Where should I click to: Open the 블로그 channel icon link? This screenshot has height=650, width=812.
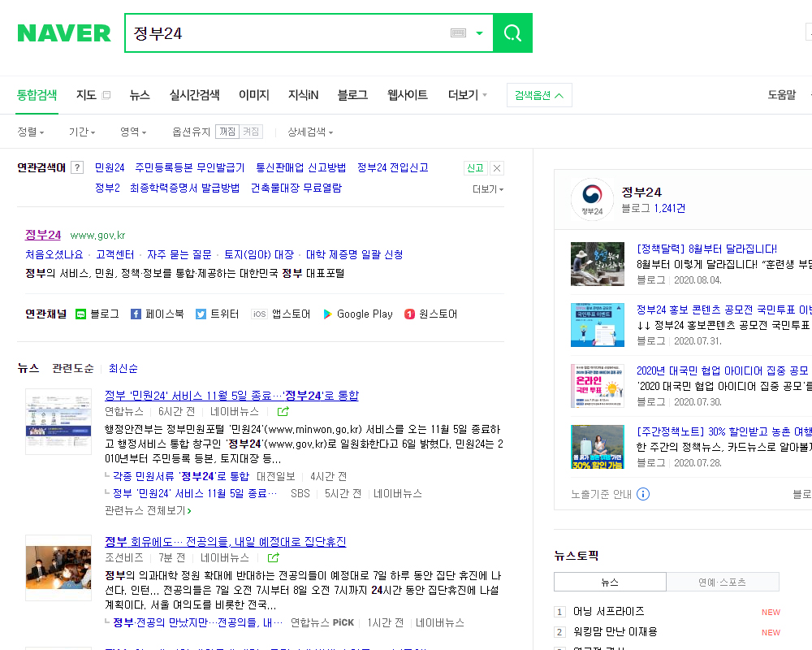pos(97,314)
